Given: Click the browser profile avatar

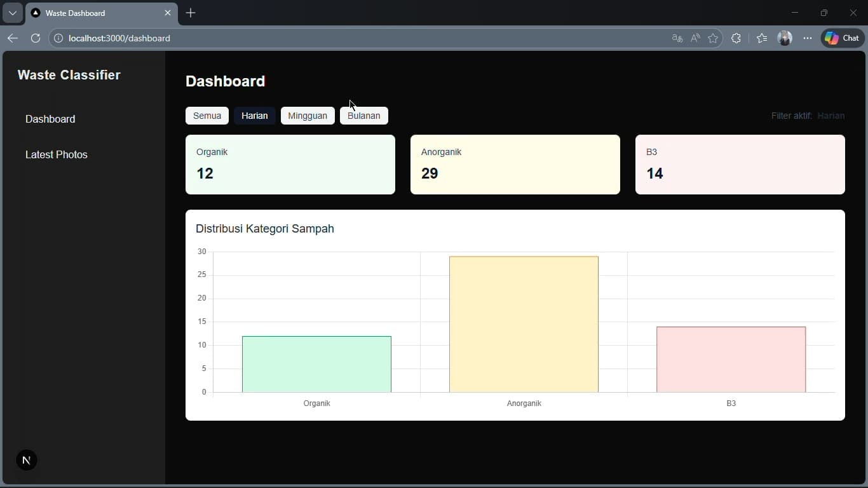Looking at the screenshot, I should pos(785,38).
